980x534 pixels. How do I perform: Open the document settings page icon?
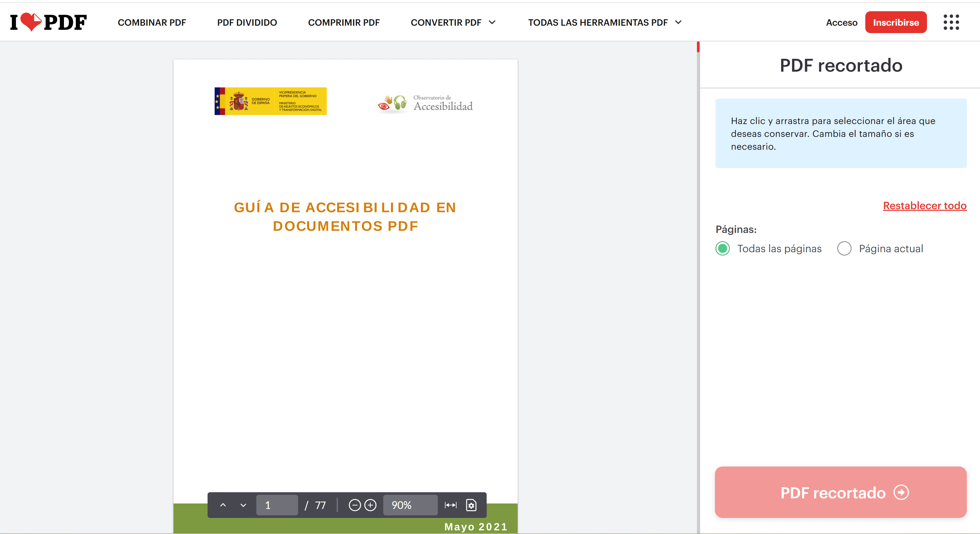[x=471, y=505]
